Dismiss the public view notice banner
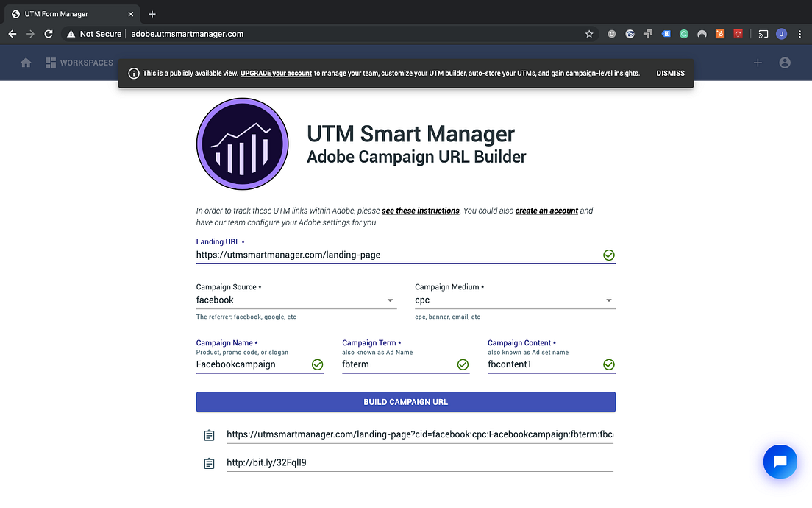 pyautogui.click(x=670, y=73)
